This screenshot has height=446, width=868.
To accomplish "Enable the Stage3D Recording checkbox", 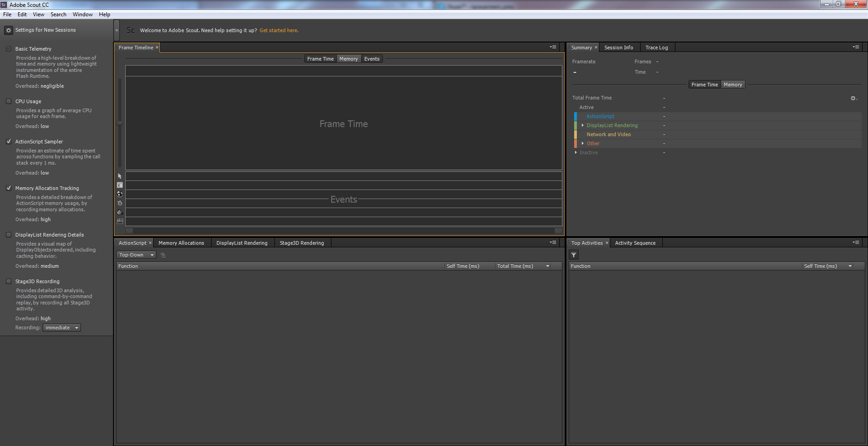I will coord(9,281).
